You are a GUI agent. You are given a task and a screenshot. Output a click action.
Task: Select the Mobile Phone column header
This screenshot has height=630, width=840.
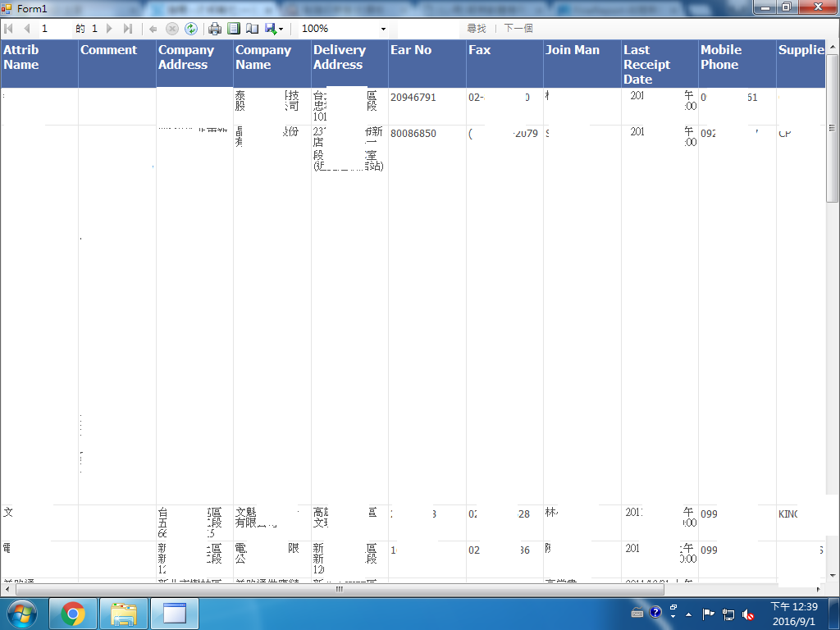737,64
